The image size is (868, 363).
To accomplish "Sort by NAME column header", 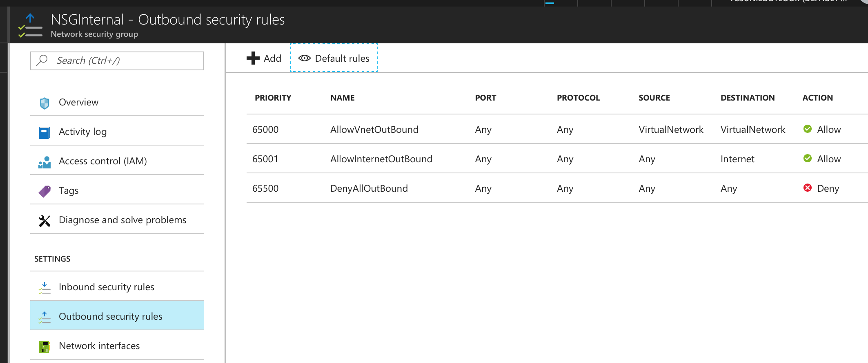I will [x=343, y=98].
